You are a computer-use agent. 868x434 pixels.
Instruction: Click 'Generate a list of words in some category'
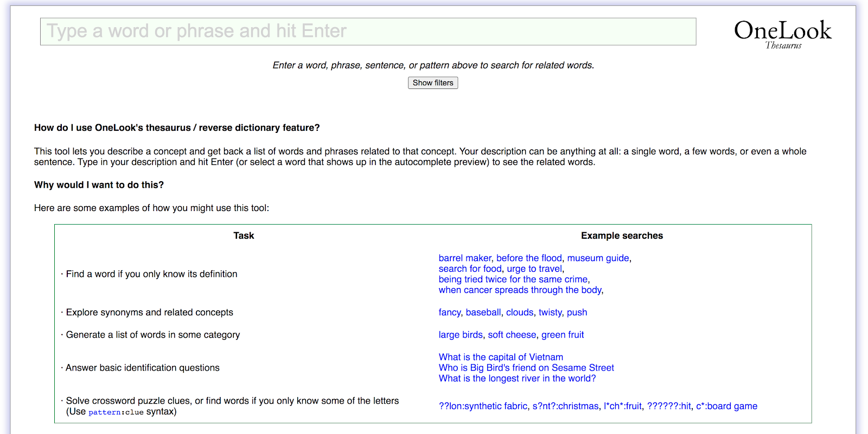coord(153,335)
